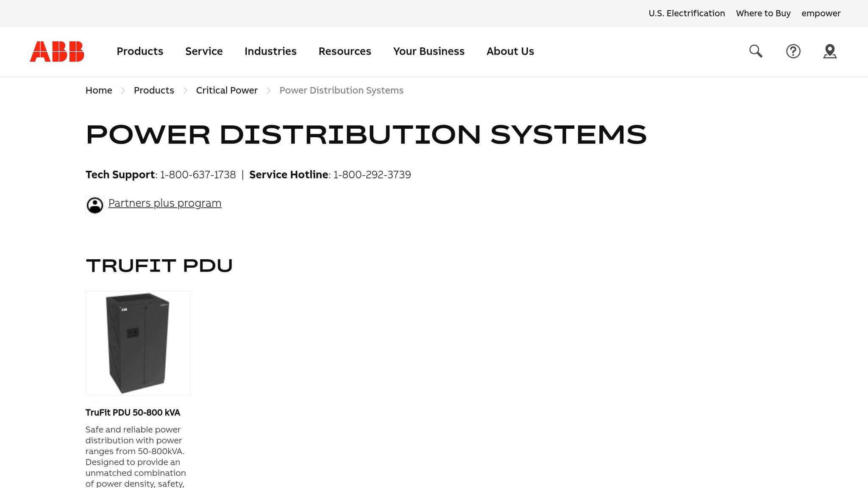
Task: Go to Critical Power breadcrumb
Action: 227,90
